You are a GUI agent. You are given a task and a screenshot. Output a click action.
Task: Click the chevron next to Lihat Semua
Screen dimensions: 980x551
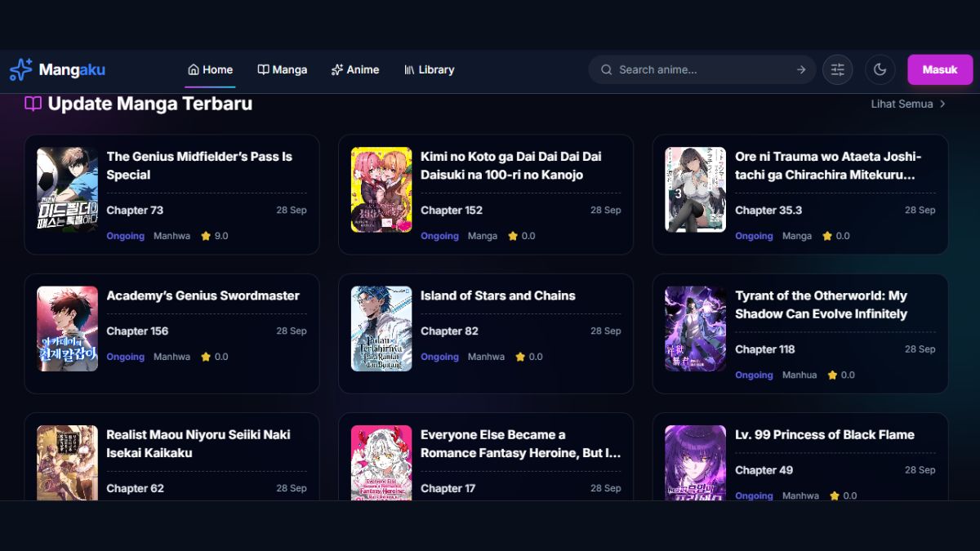point(942,104)
